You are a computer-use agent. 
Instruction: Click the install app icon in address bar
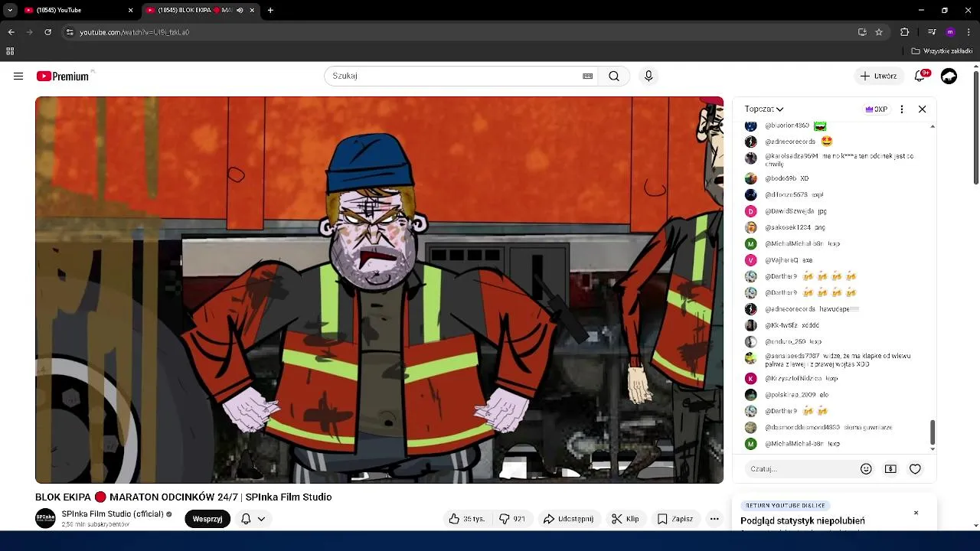(862, 32)
